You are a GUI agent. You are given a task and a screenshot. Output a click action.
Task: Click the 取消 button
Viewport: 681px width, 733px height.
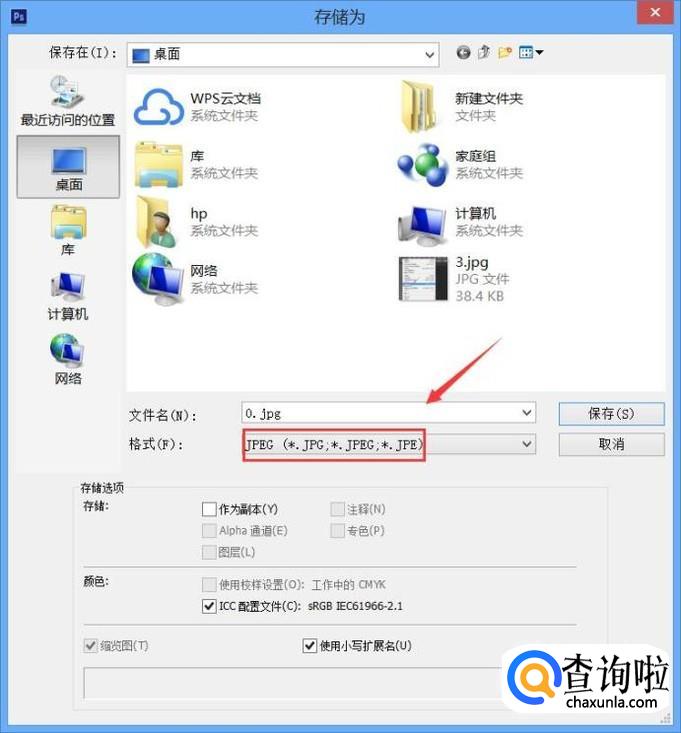point(611,444)
